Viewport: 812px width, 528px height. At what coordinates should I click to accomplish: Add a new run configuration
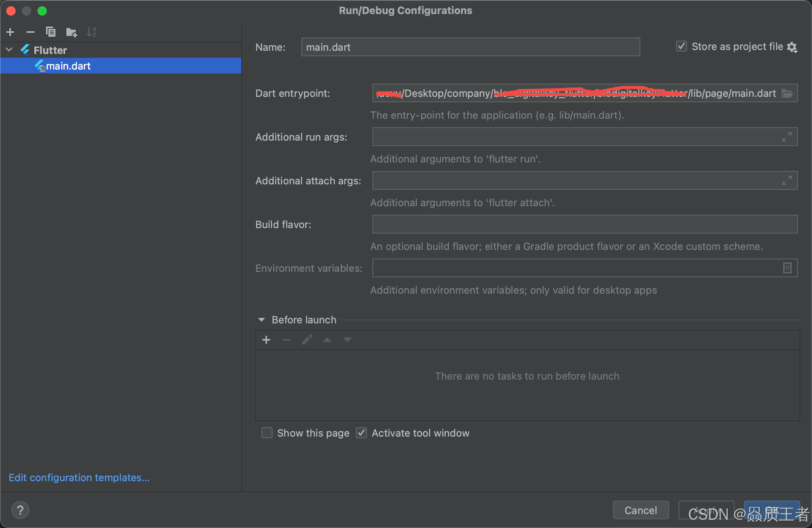click(11, 32)
